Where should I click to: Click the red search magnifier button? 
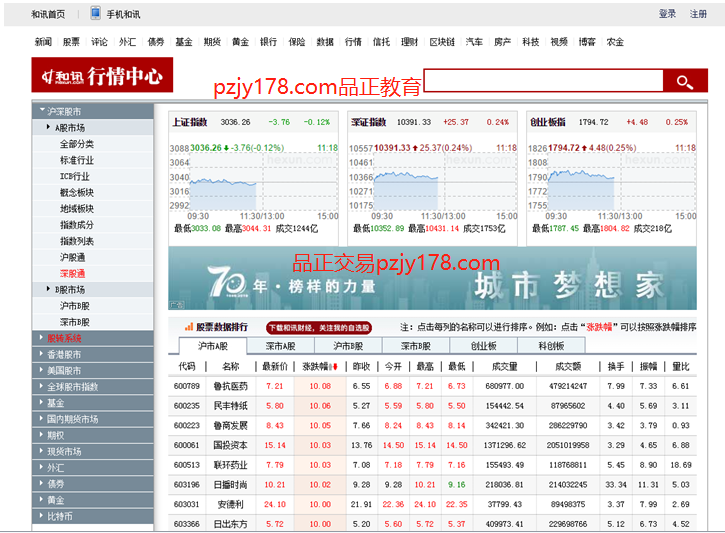pos(685,81)
